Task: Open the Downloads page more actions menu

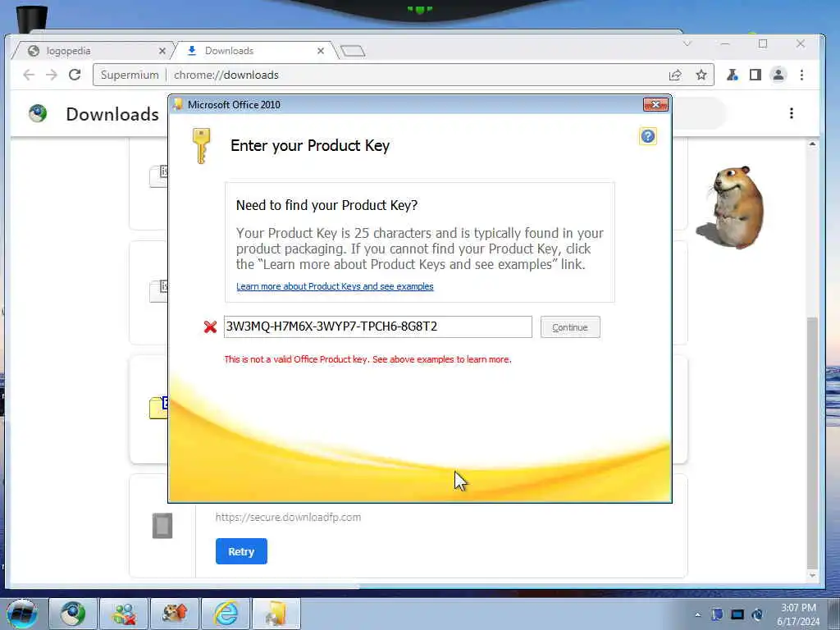Action: click(792, 113)
